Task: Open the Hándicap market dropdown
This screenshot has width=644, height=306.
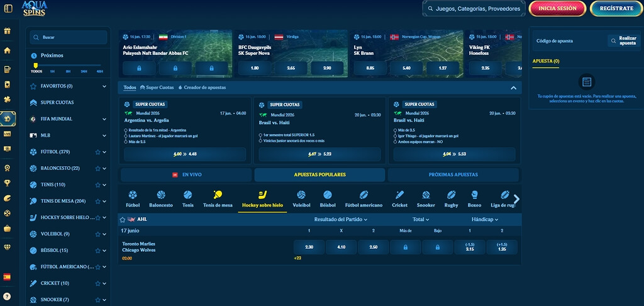Action: (x=485, y=220)
